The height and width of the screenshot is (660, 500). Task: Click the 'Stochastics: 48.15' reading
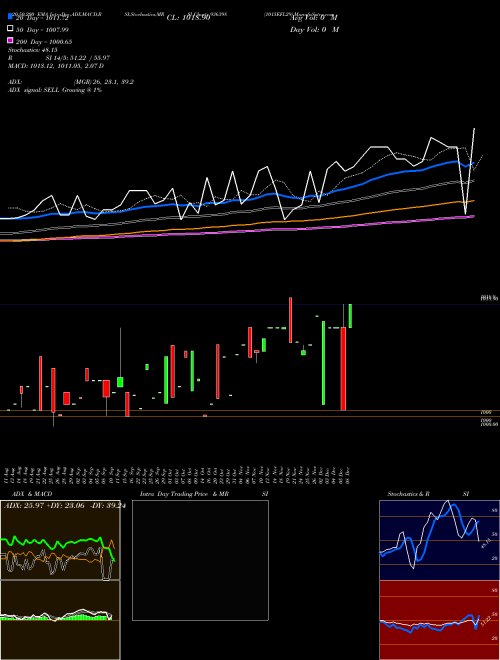tap(32, 50)
